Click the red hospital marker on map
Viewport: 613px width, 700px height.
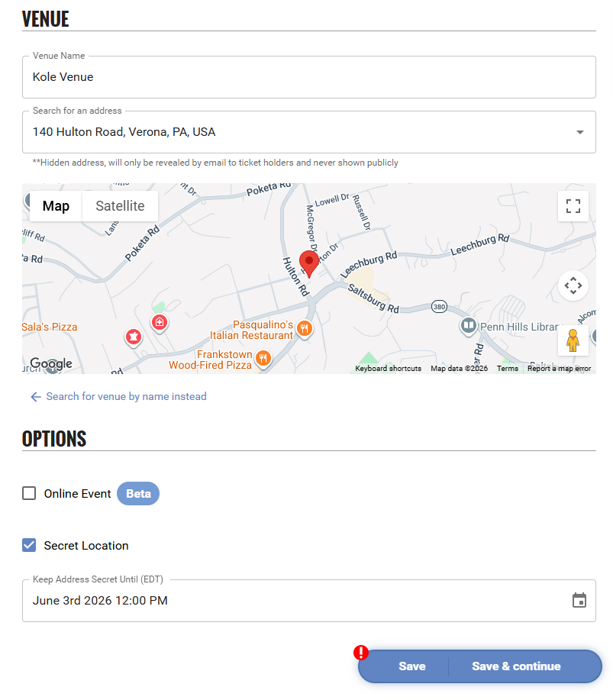pos(160,322)
